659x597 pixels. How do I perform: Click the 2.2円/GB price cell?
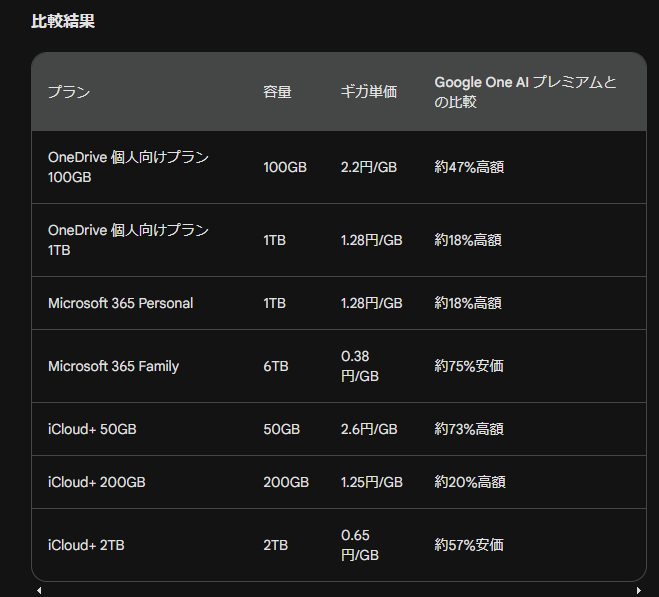coord(369,167)
